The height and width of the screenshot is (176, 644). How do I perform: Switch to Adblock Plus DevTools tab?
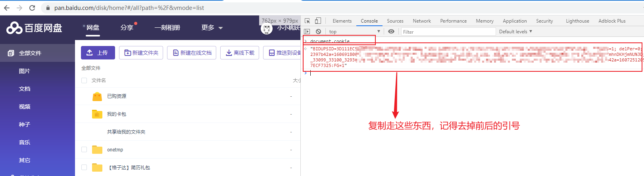[x=612, y=21]
